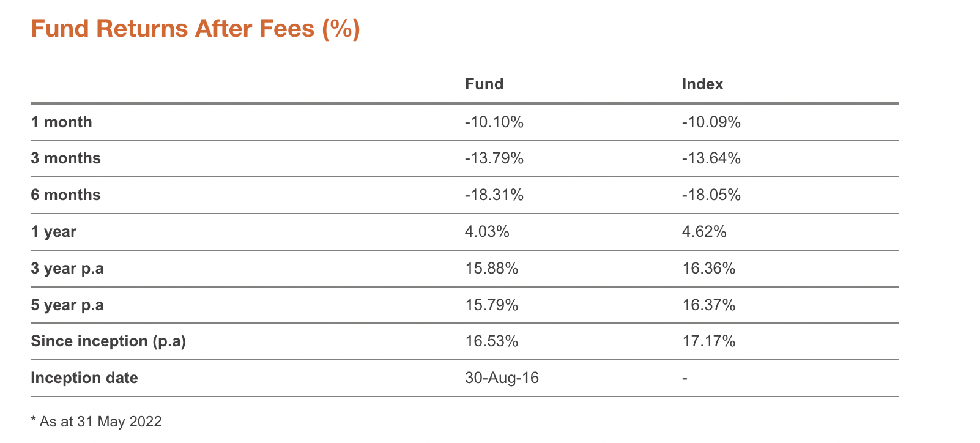
Task: Click the 'Fund Returns After Fees (%)' heading
Action: tap(195, 29)
